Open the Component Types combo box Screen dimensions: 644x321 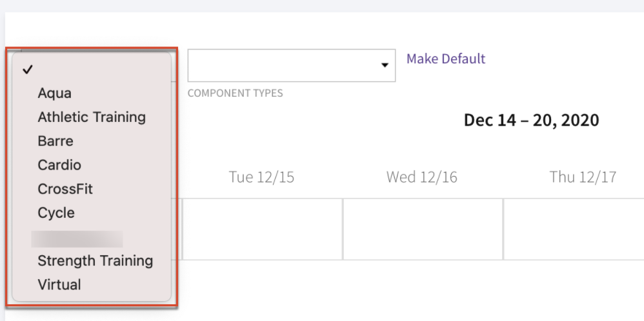[292, 66]
